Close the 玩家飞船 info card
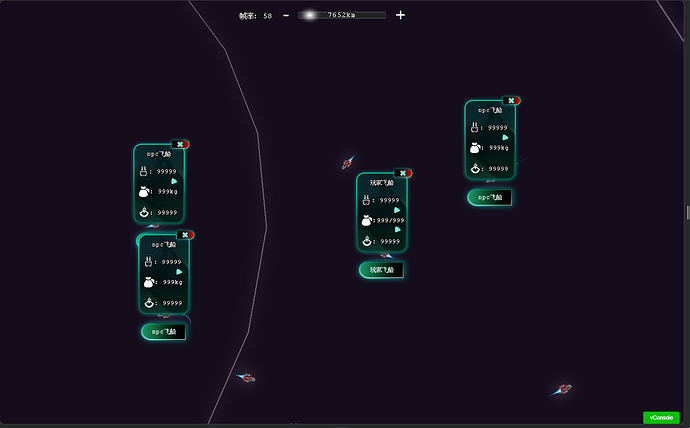690x428 pixels. pyautogui.click(x=403, y=173)
